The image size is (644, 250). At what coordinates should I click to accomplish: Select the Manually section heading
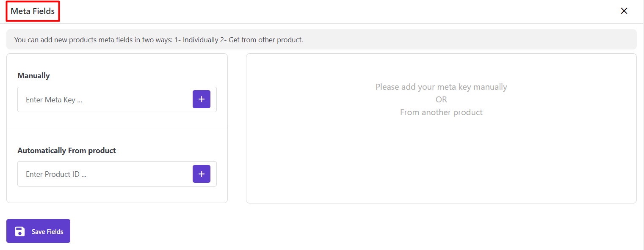33,76
